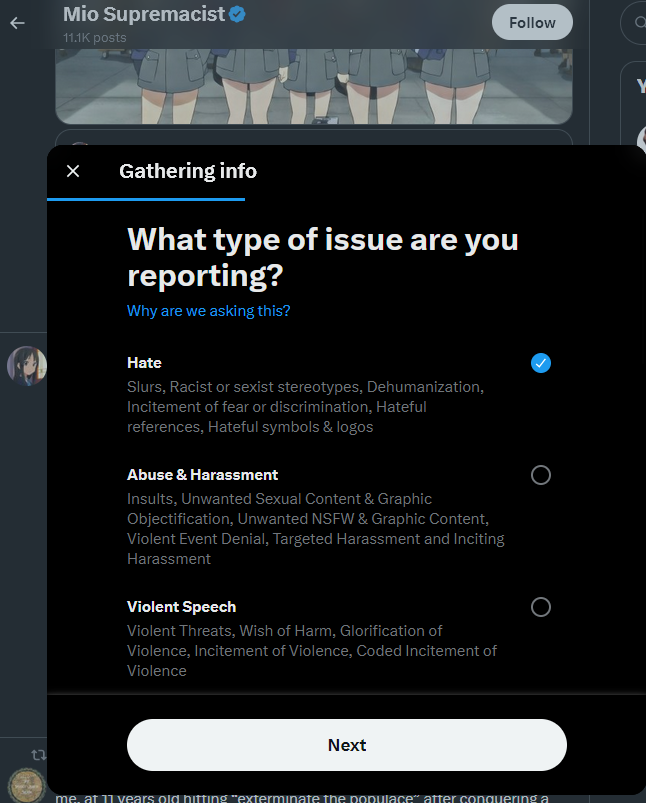Select the Abuse & Harassment radio button

541,475
